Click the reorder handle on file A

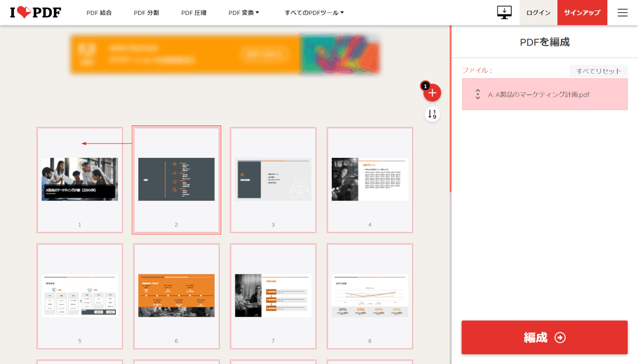(x=478, y=94)
